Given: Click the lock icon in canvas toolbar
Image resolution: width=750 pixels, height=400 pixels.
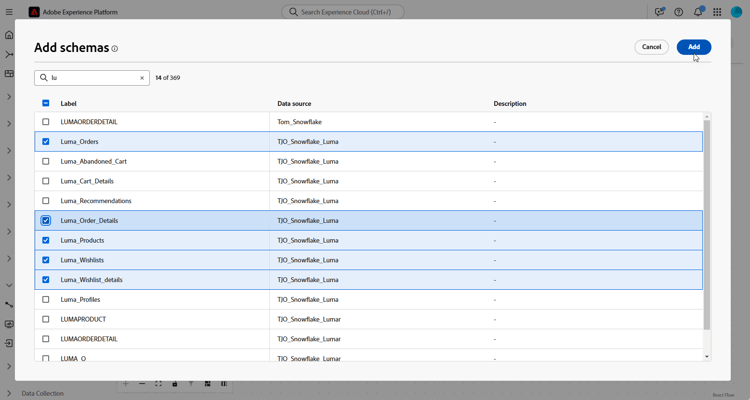Looking at the screenshot, I should coord(175,384).
